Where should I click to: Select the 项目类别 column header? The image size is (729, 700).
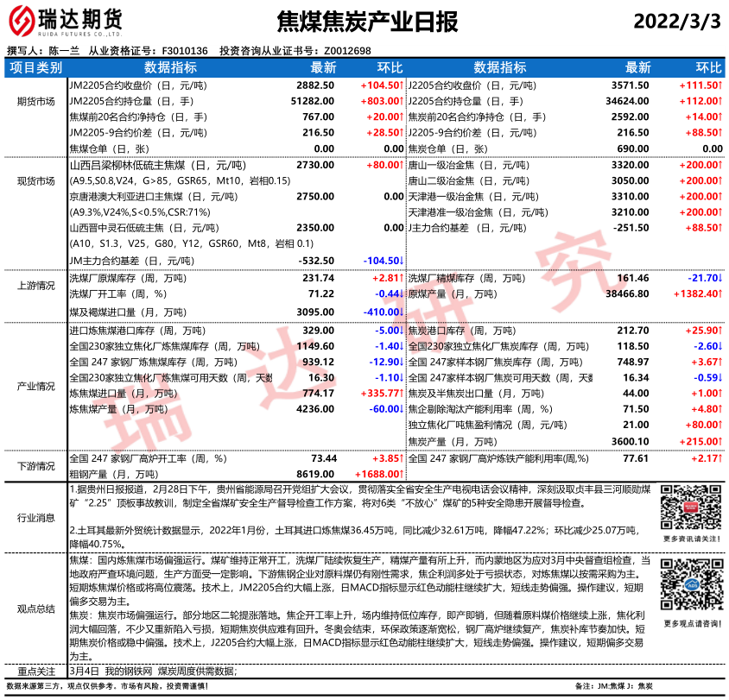(x=35, y=67)
